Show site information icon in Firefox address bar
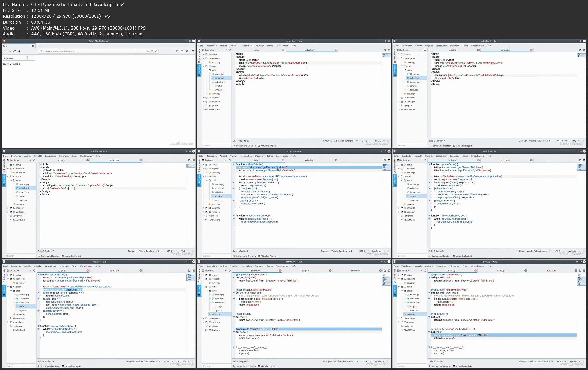The width and height of the screenshot is (588, 370). point(41,51)
